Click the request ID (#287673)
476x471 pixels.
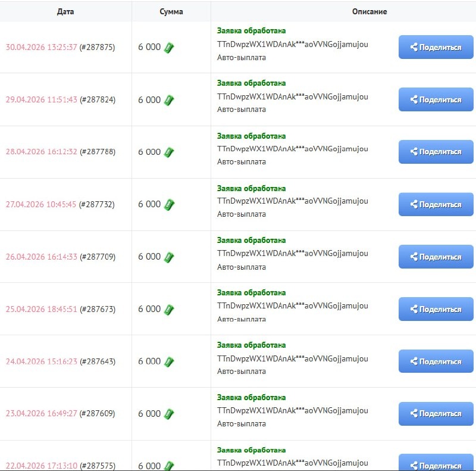tap(98, 309)
